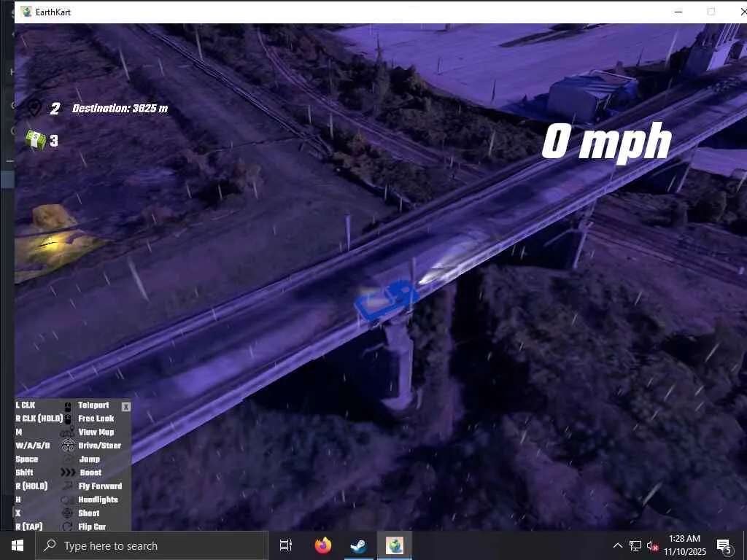Open the clock showing 1:28 AM

684,545
